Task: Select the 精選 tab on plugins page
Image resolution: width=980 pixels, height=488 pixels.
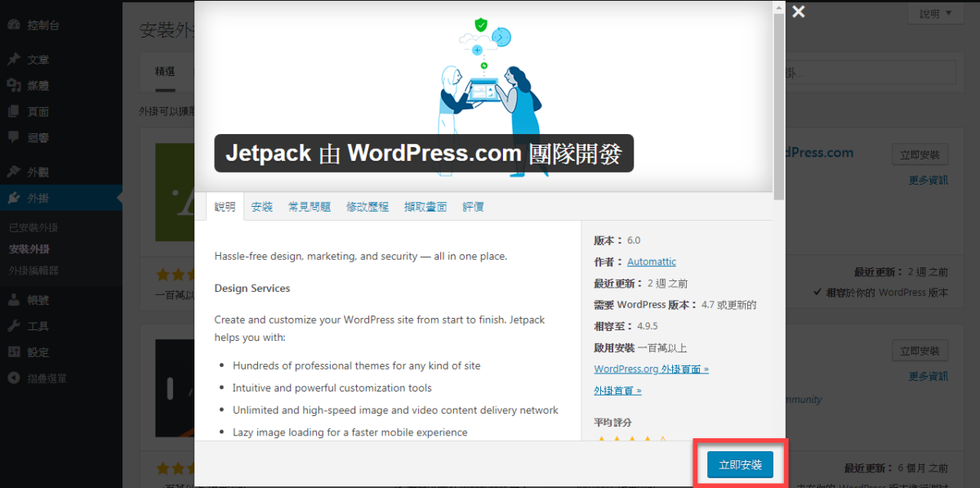Action: [x=165, y=72]
